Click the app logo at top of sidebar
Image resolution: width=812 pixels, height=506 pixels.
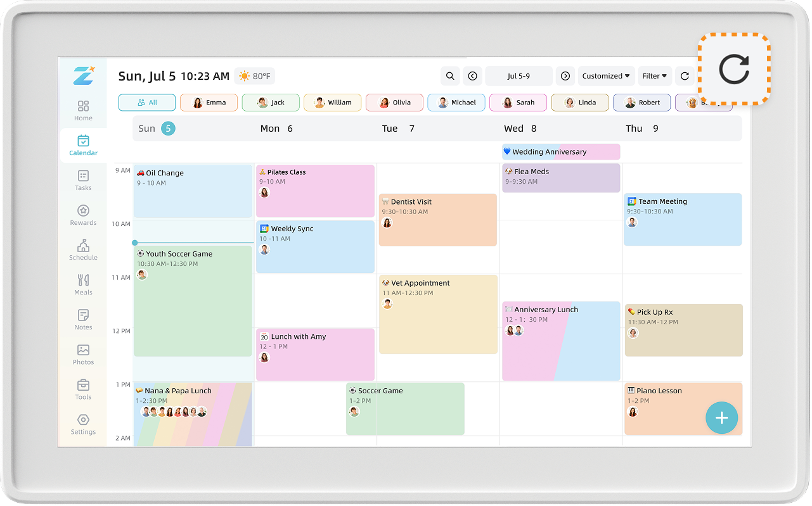(x=83, y=75)
